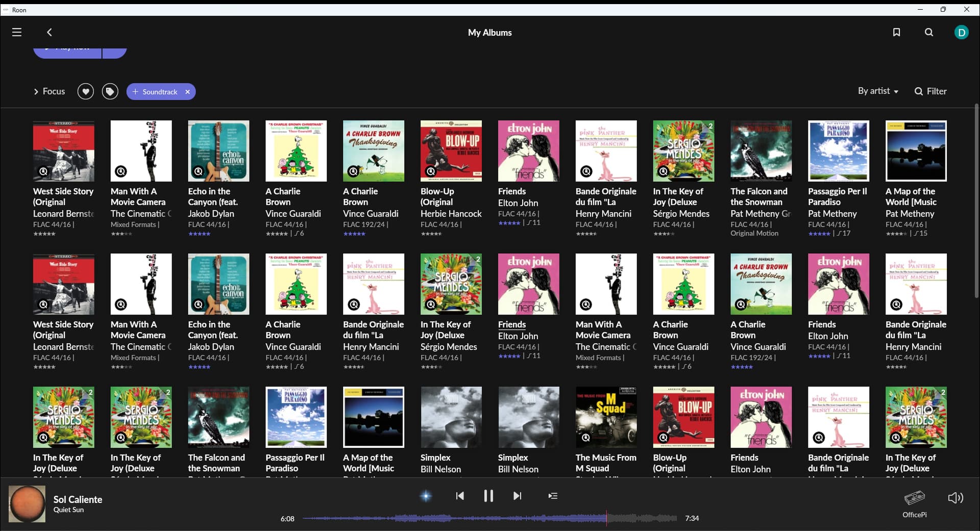The height and width of the screenshot is (531, 980).
Task: Click the Roon Radio sparkle icon
Action: [x=426, y=496]
